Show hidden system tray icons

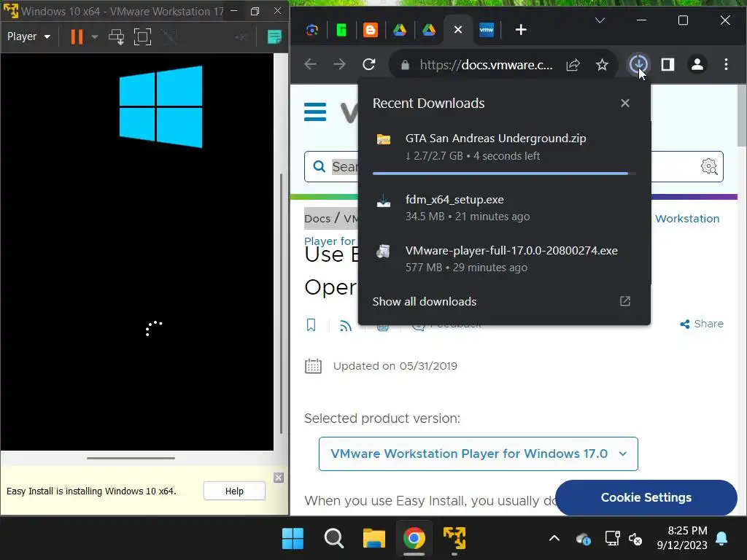point(554,539)
